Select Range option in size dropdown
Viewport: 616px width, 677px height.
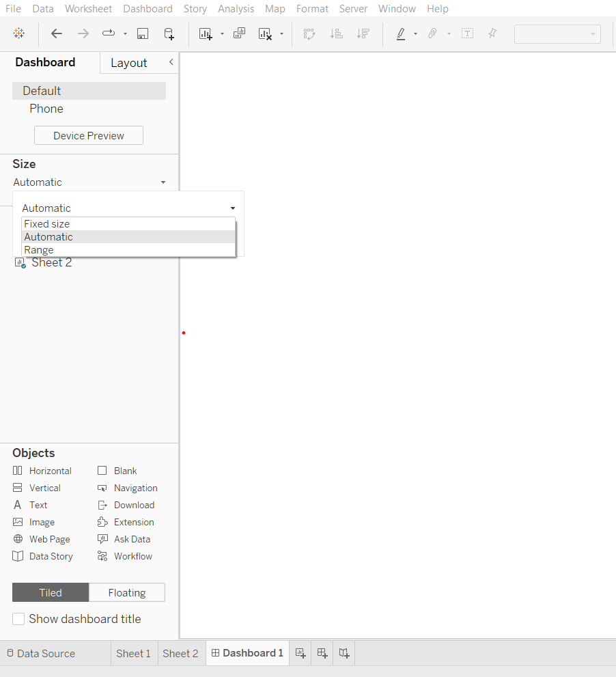pyautogui.click(x=39, y=250)
